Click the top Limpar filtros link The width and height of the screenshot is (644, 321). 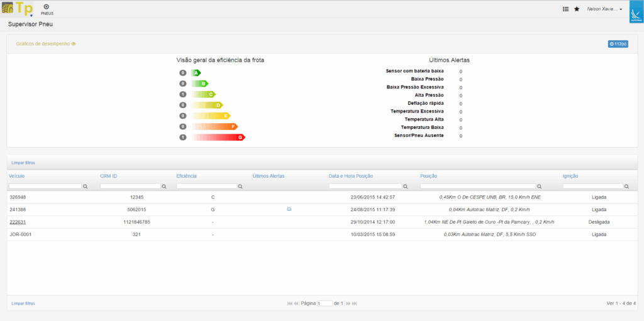(x=23, y=162)
